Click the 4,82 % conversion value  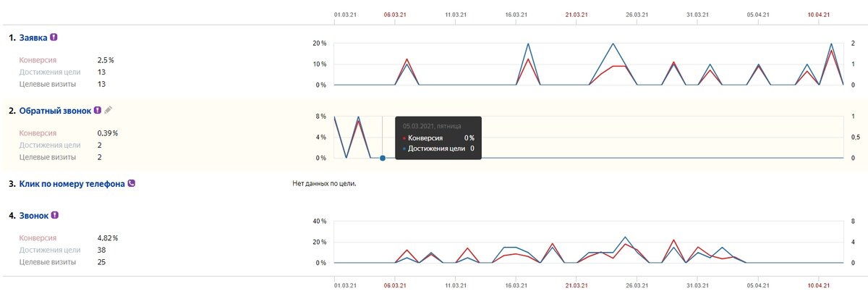pyautogui.click(x=108, y=238)
